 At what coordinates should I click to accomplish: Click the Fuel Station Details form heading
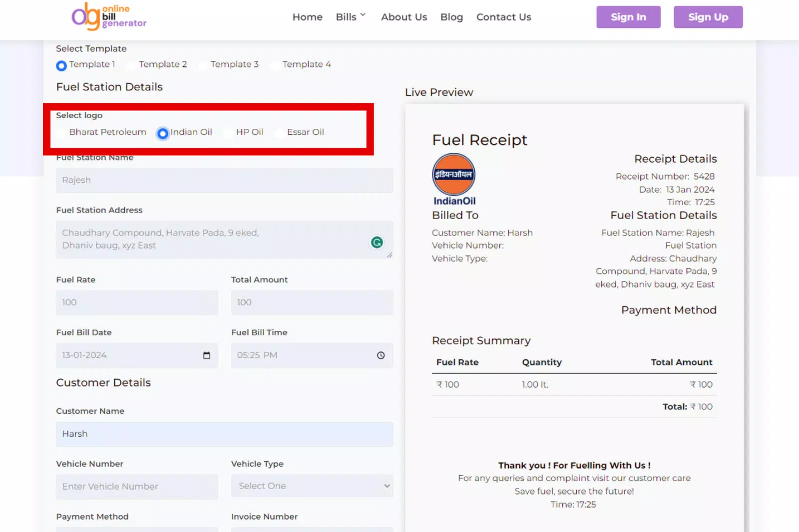pyautogui.click(x=109, y=87)
